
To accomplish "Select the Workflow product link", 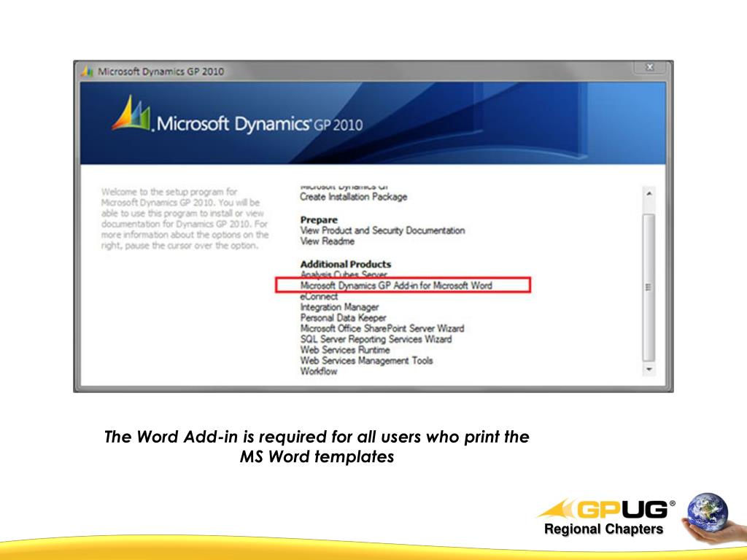I will [x=318, y=371].
